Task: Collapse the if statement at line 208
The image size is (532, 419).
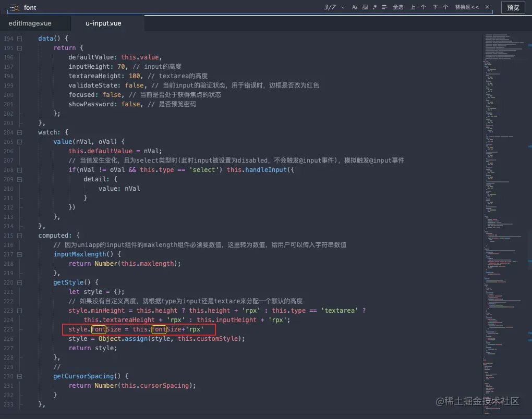Action: click(x=20, y=170)
